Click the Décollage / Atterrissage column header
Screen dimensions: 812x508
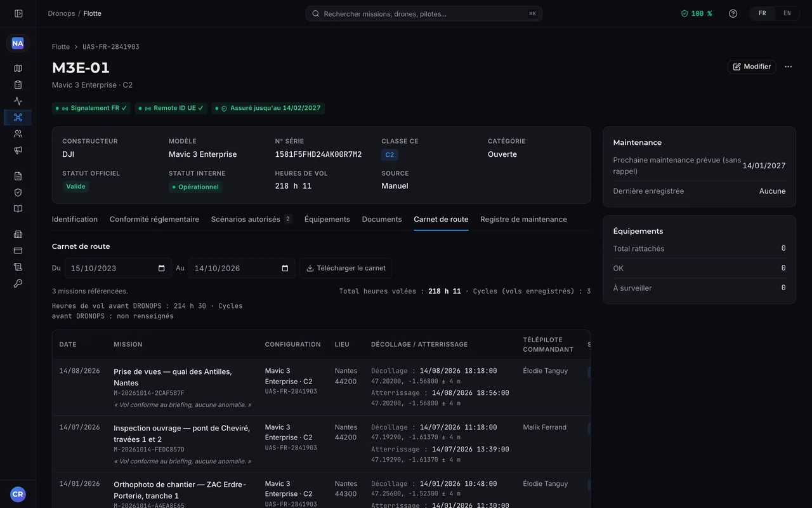419,345
